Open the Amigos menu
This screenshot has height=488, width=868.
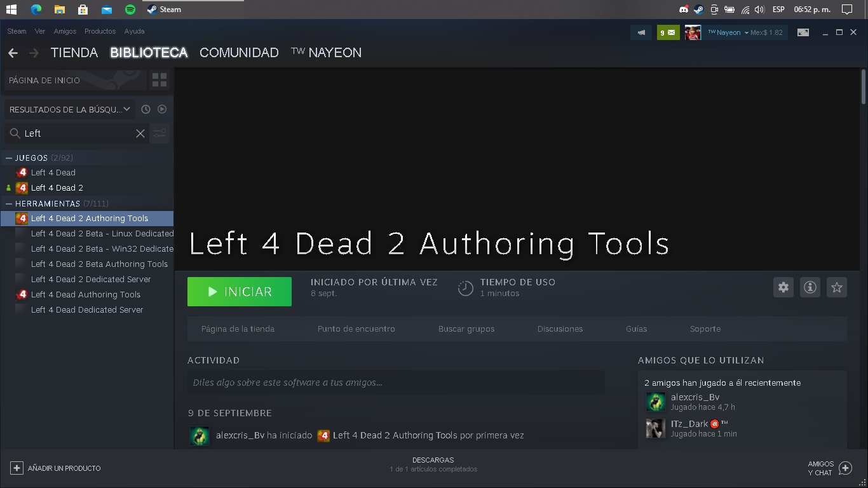point(65,31)
